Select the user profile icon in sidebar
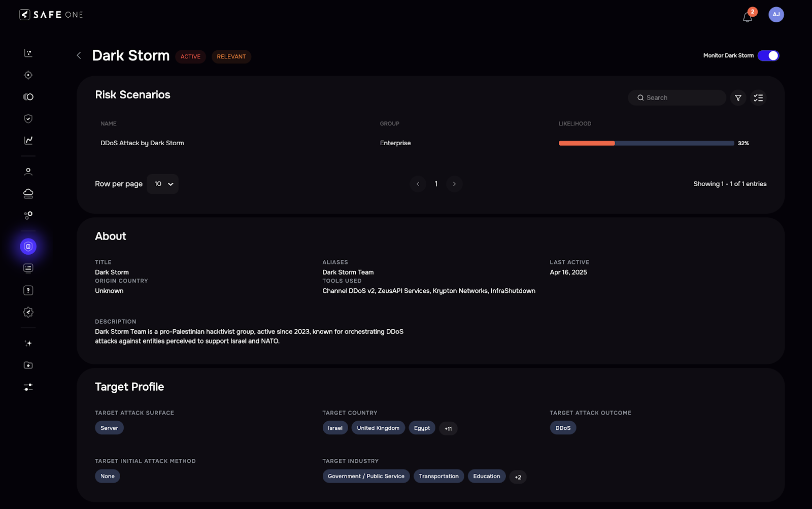The height and width of the screenshot is (509, 812). pyautogui.click(x=28, y=171)
